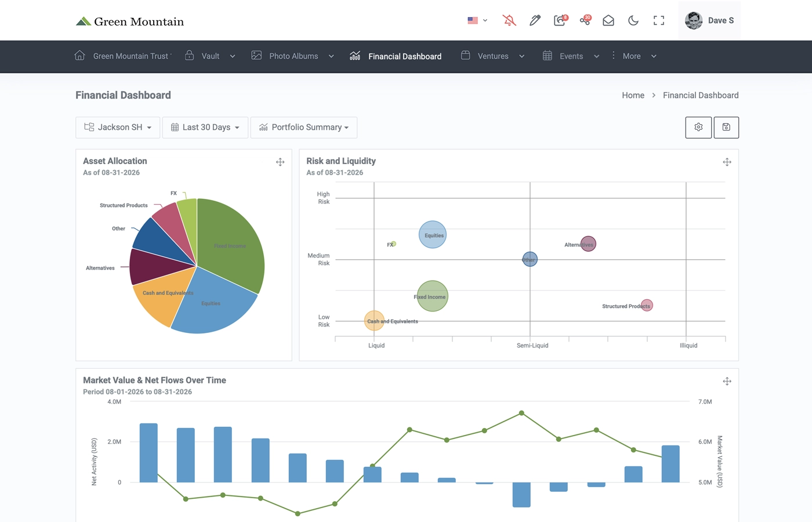Click the Market Value chart move handle icon

click(727, 382)
